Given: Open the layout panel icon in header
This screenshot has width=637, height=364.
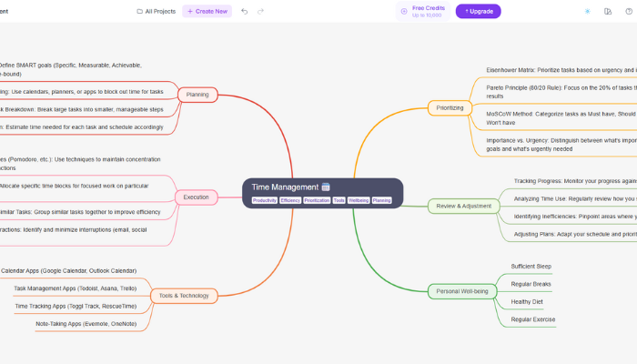Looking at the screenshot, I should [x=608, y=11].
